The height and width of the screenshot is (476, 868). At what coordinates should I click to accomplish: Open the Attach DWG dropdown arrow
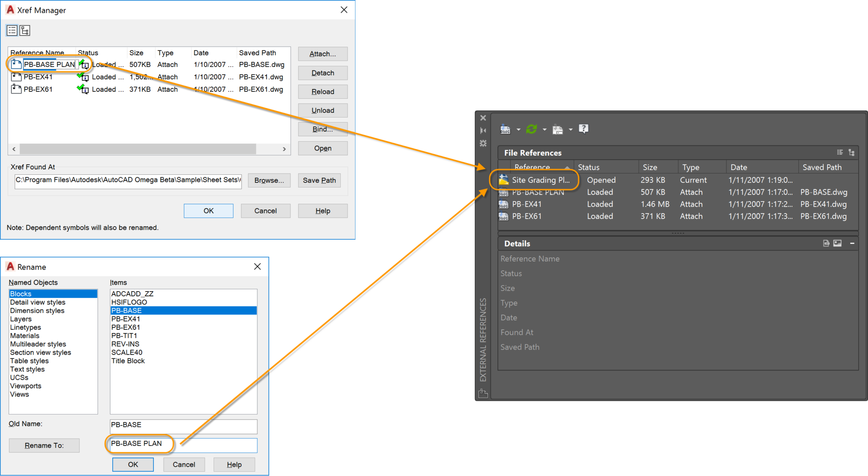(518, 129)
